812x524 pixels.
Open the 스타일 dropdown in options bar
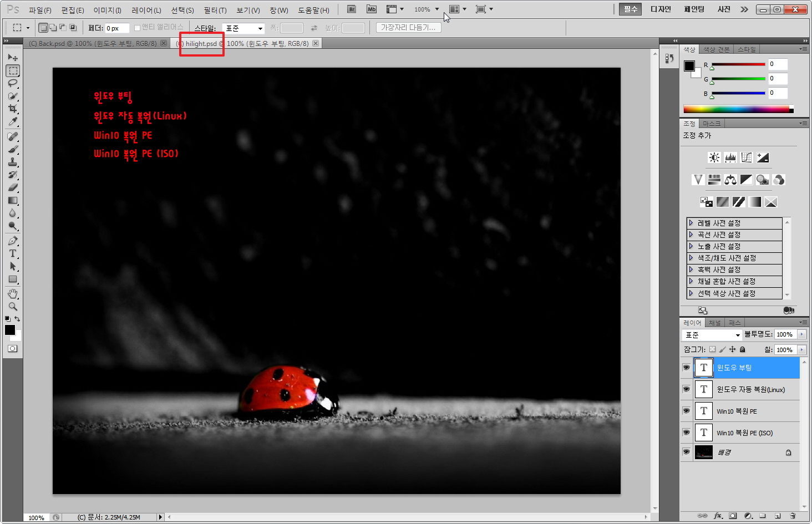[x=243, y=28]
